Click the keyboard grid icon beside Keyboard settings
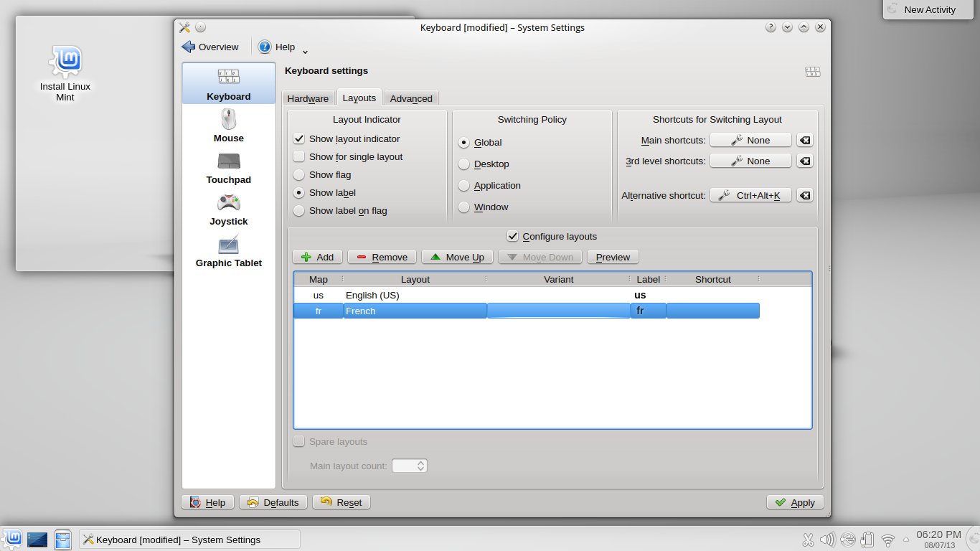 click(x=812, y=72)
